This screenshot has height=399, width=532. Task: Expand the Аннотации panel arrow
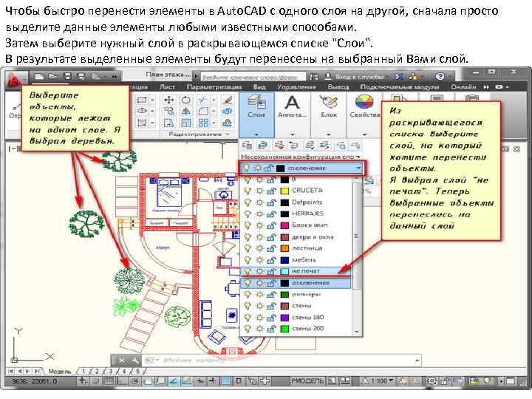click(292, 134)
